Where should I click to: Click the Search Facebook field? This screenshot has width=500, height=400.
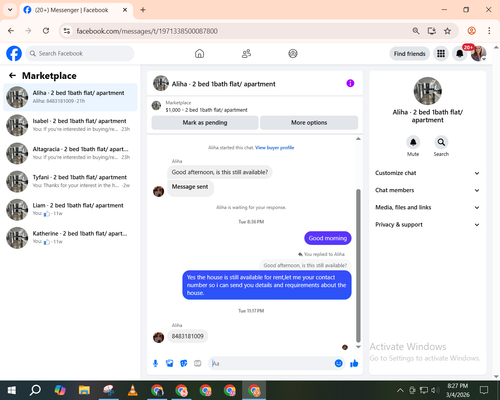[80, 53]
